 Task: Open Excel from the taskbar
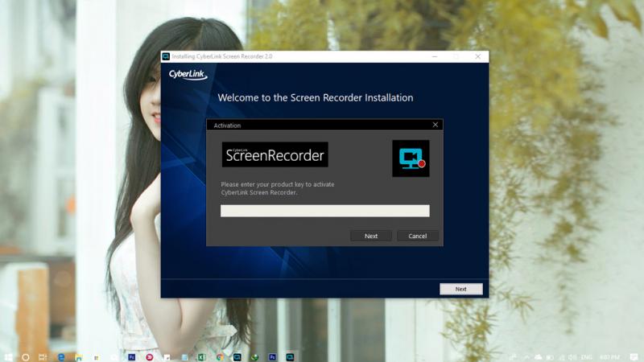[202, 356]
